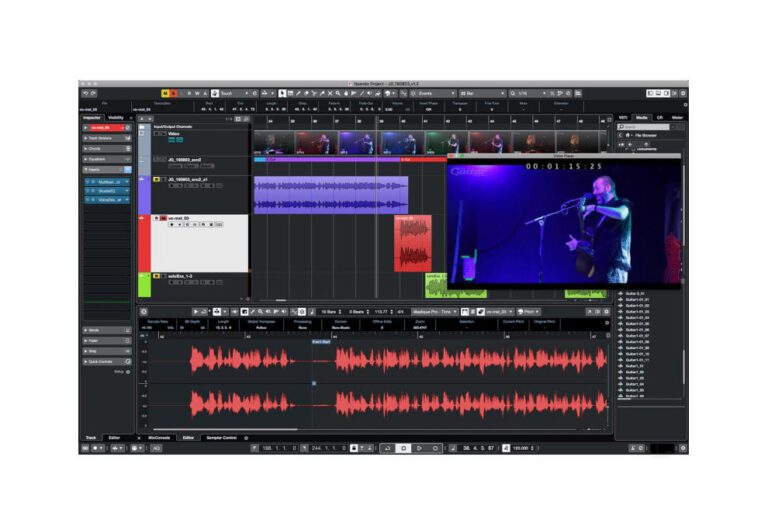
Task: Click the Redo arrow in the top toolbar
Action: click(93, 93)
